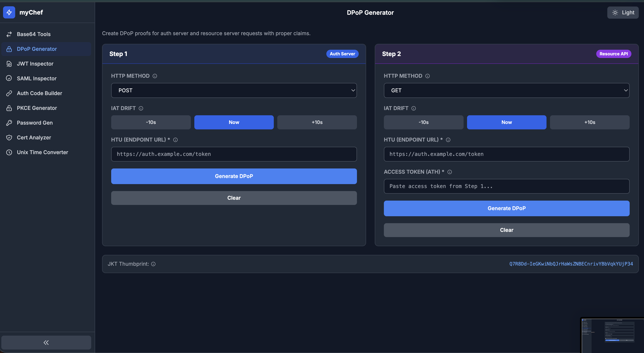Click the info icon beside Step 1 HTTP Method

[x=155, y=76]
